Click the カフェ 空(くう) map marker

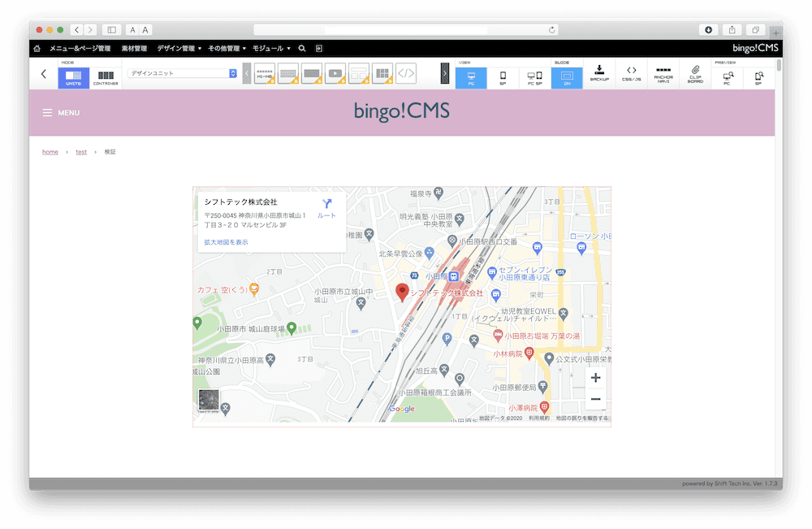253,289
